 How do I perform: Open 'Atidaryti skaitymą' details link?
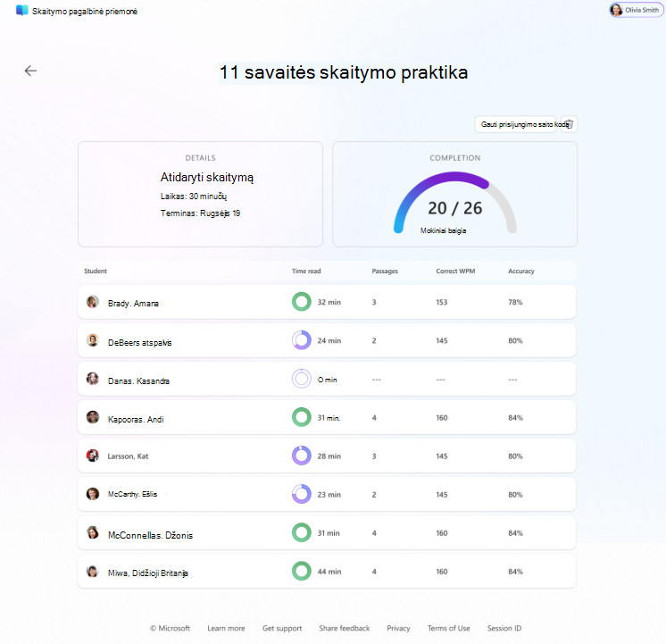207,177
